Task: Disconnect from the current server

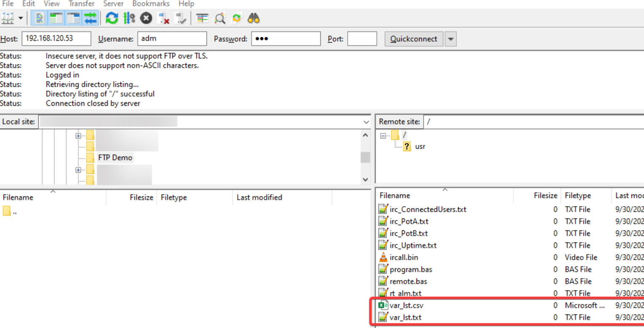Action: pos(164,18)
